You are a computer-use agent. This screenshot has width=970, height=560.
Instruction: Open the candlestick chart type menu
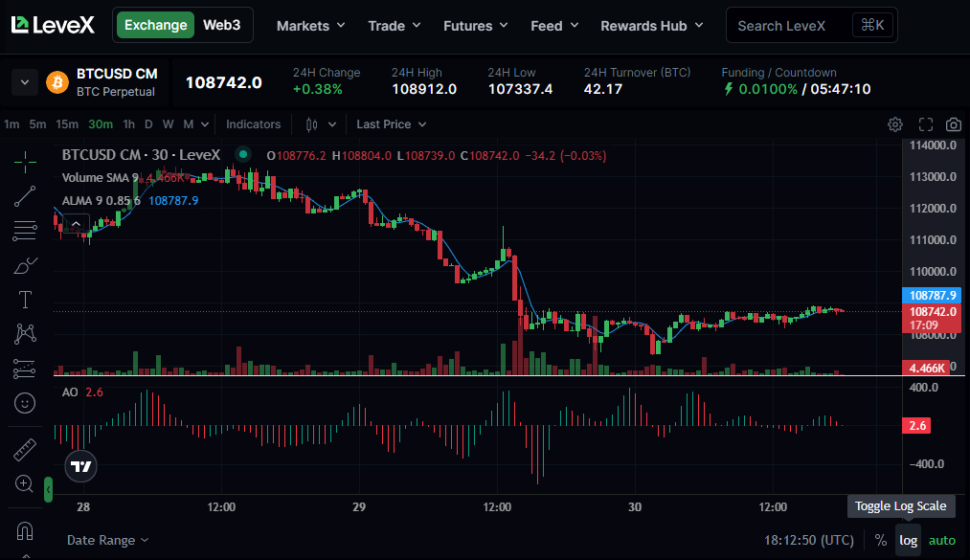pyautogui.click(x=321, y=124)
